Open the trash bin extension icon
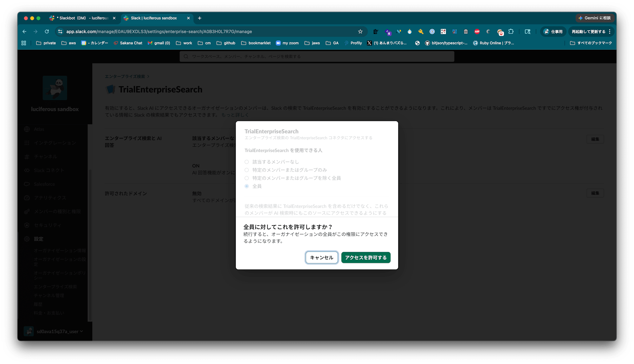This screenshot has width=634, height=364. click(466, 31)
